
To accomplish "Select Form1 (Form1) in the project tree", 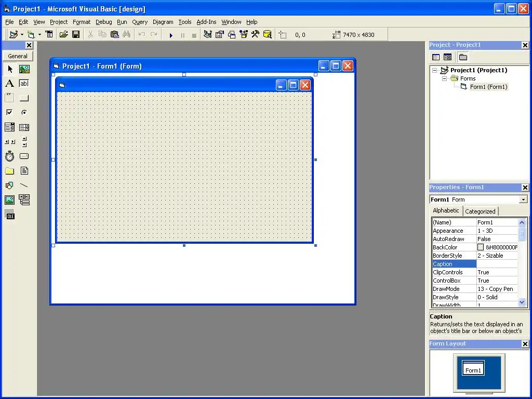I will click(x=488, y=87).
